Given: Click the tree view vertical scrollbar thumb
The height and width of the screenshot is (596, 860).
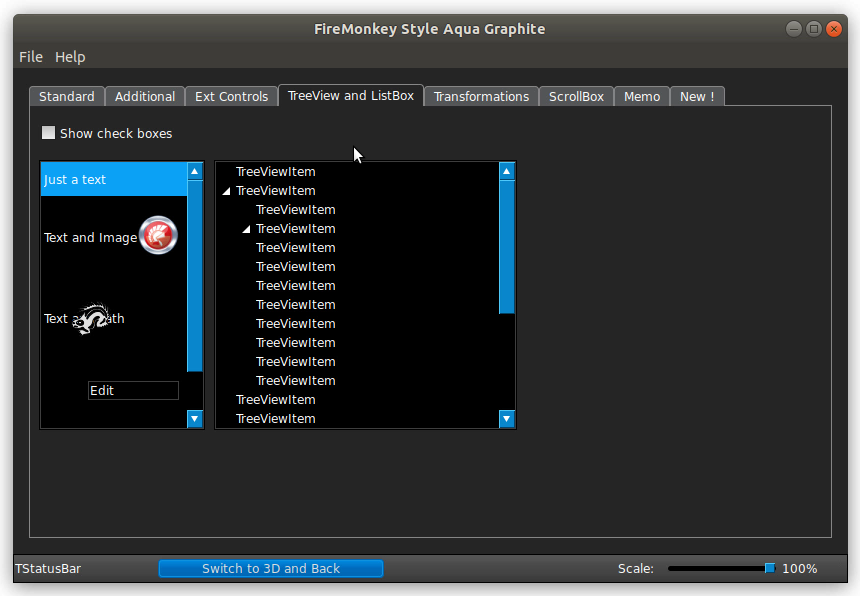Looking at the screenshot, I should 507,247.
